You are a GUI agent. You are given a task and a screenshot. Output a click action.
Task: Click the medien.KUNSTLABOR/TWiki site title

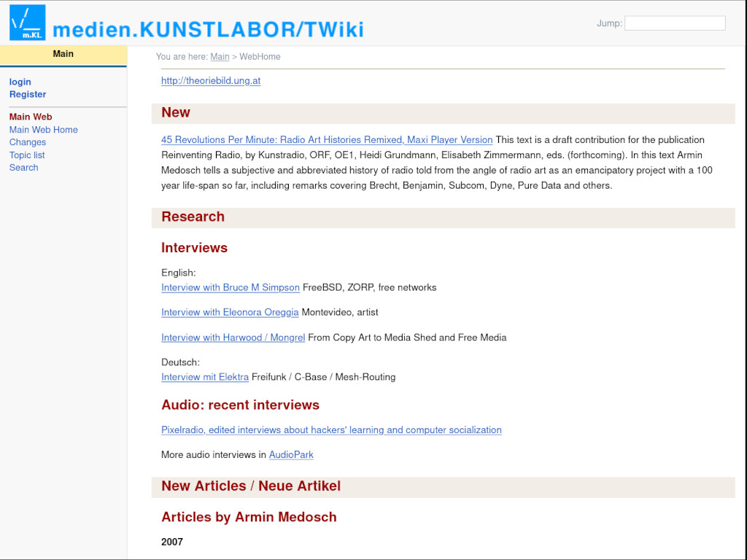point(208,29)
